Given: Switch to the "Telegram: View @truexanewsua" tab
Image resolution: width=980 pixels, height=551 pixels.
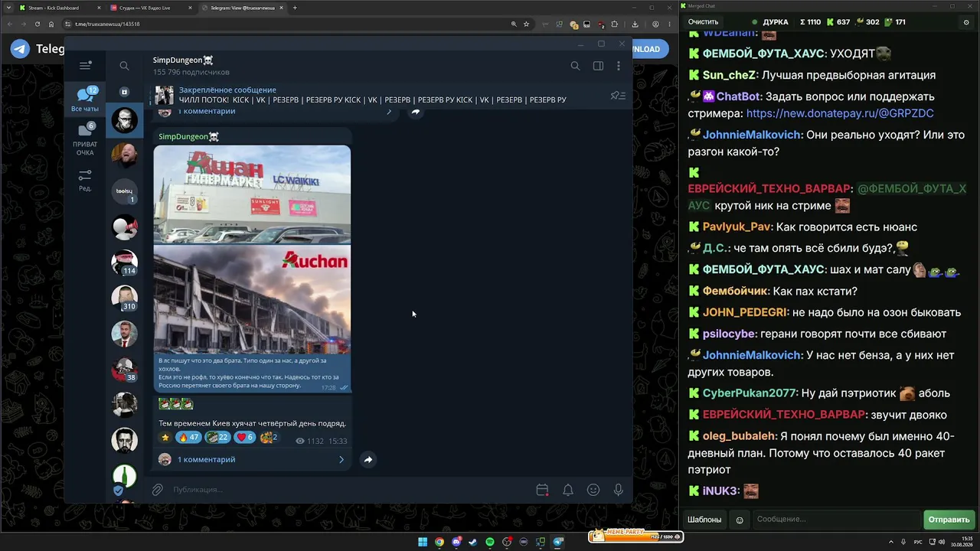Looking at the screenshot, I should [x=241, y=8].
